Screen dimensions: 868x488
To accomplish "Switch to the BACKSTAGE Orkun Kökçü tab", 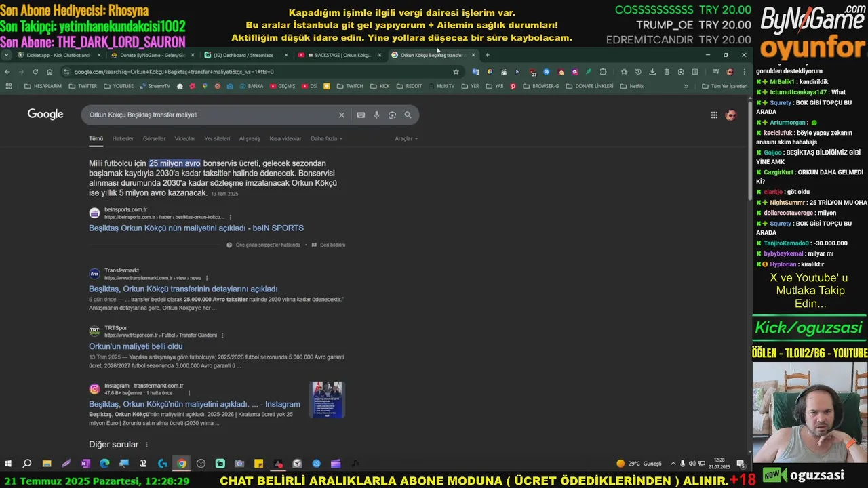I will click(x=340, y=55).
